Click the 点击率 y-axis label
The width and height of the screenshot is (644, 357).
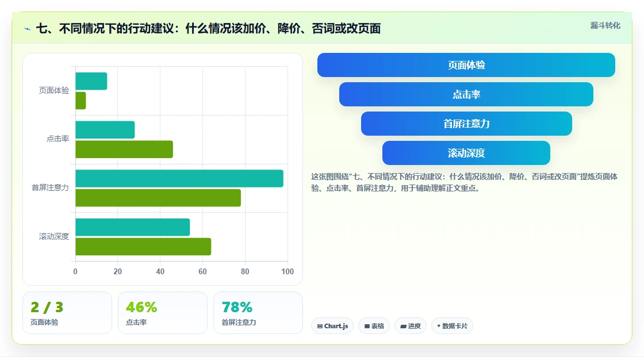[x=57, y=139]
